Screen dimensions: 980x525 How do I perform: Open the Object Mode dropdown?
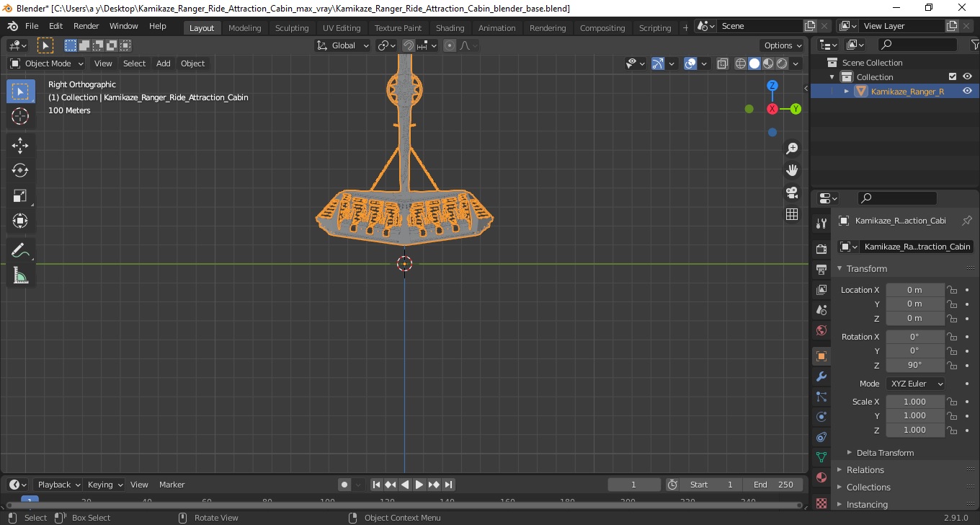48,63
